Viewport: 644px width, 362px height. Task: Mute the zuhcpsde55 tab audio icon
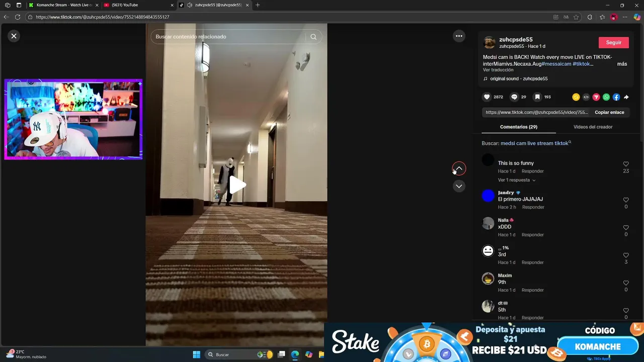pyautogui.click(x=189, y=5)
